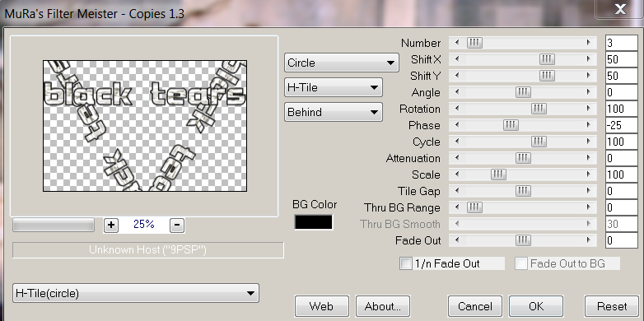Click the OK button
This screenshot has width=644, height=321.
click(x=536, y=306)
